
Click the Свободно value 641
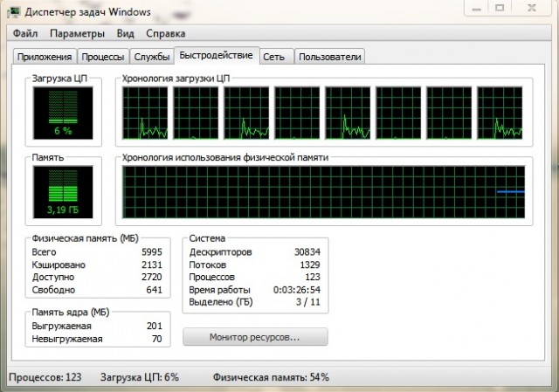[x=155, y=290]
